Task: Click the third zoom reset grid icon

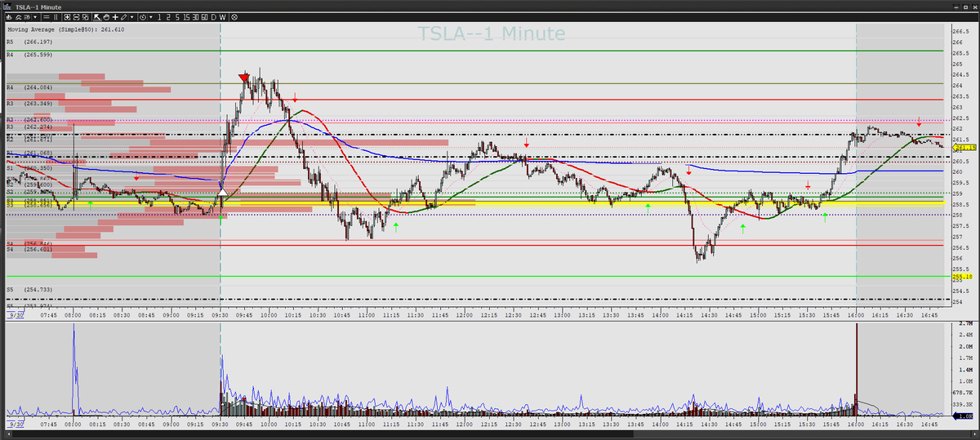Action: 85,17
